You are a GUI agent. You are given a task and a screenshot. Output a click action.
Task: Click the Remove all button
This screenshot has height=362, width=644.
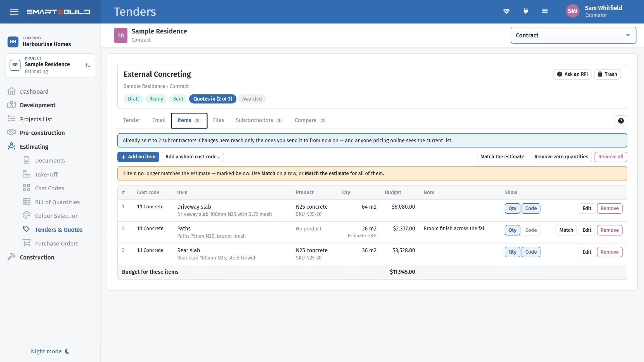(x=610, y=157)
